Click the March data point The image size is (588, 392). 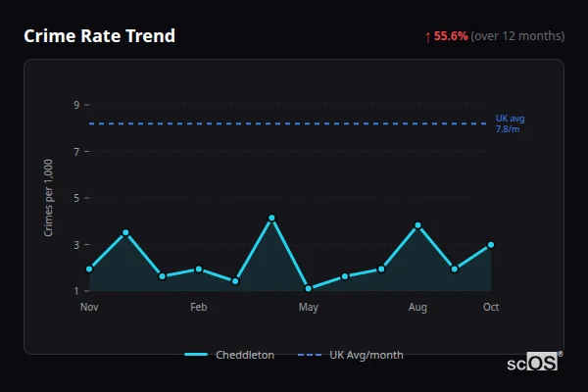(x=235, y=281)
